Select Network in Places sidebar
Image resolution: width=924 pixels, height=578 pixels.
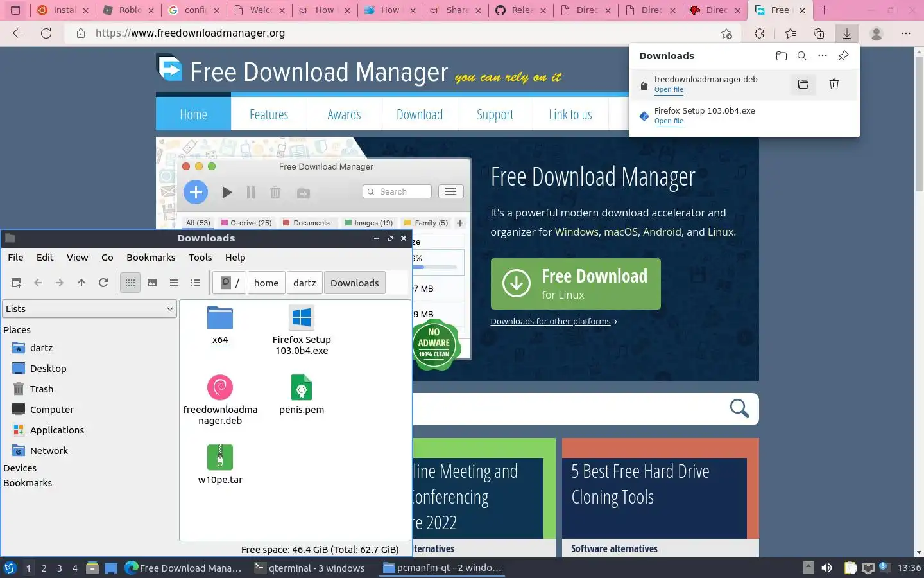(49, 451)
